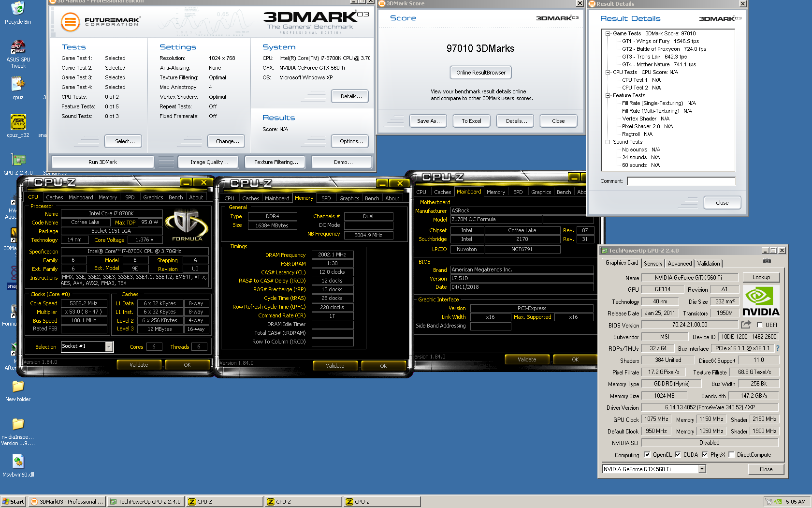812x508 pixels.
Task: Click the Futuremark orange logo icon
Action: click(70, 22)
